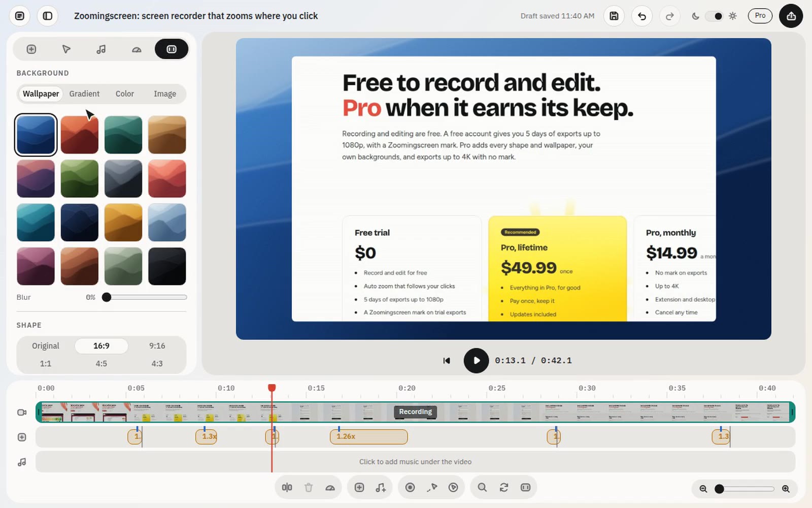812x508 pixels.
Task: Click the Pro badge button
Action: click(760, 16)
